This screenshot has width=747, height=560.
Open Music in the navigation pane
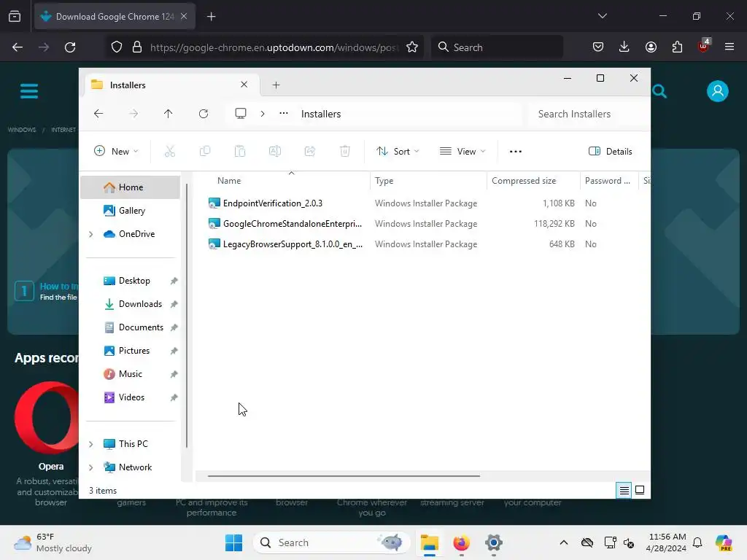(130, 374)
